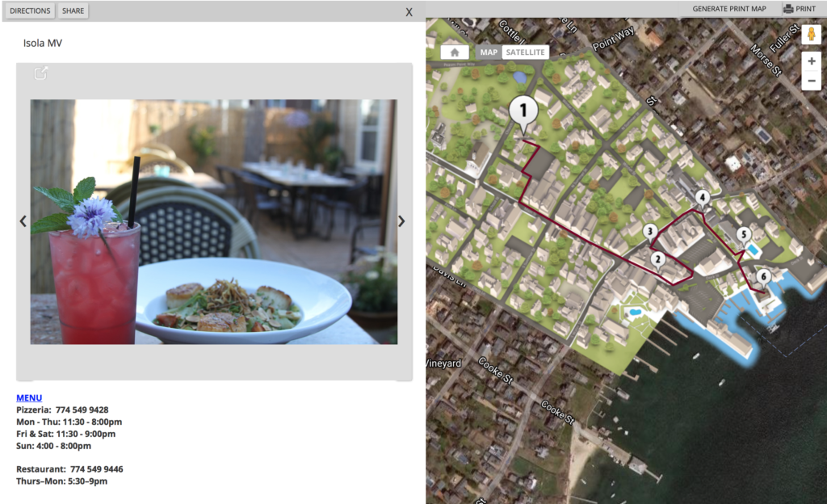Screen dimensions: 827x504
Task: Select map marker number 6
Action: pos(763,277)
